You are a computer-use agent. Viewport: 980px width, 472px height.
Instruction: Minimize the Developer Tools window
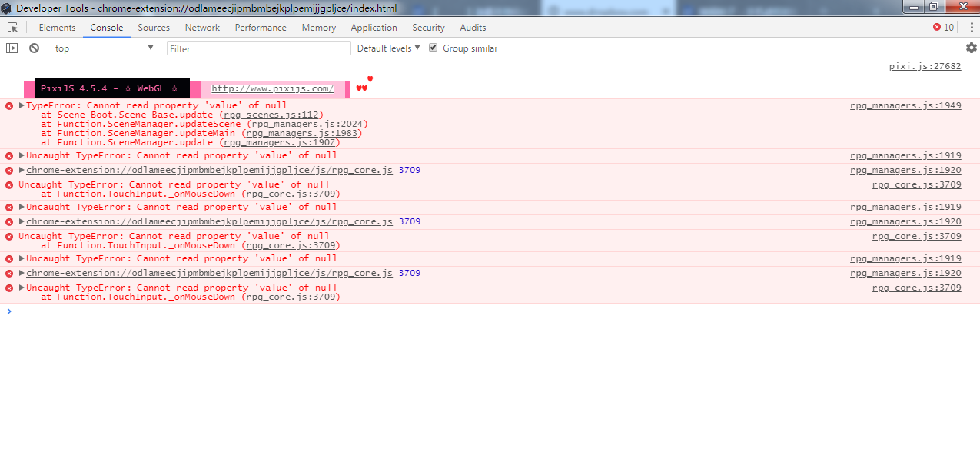914,6
